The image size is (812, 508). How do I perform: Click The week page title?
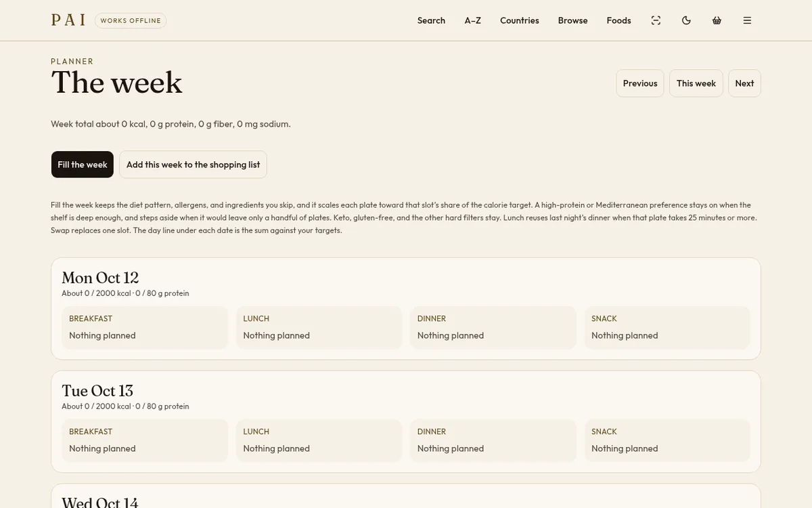[116, 83]
